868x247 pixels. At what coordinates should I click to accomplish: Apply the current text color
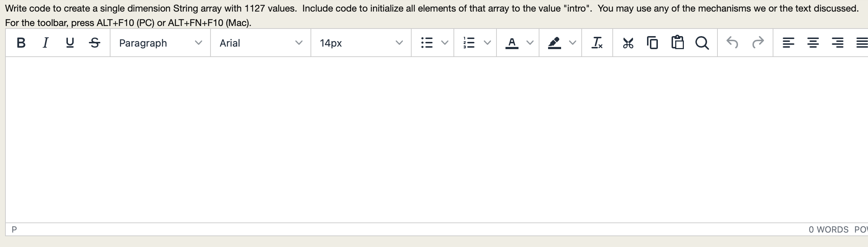[512, 43]
